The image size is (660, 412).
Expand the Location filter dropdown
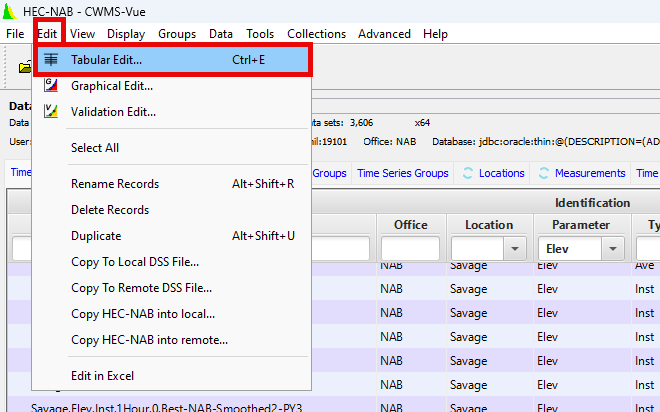(x=516, y=248)
